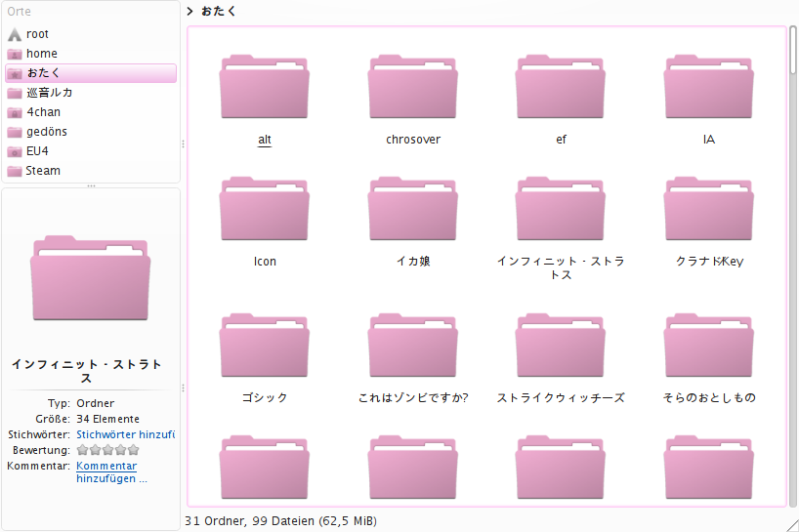Open the 巡音ルカ place in sidebar

(91, 93)
